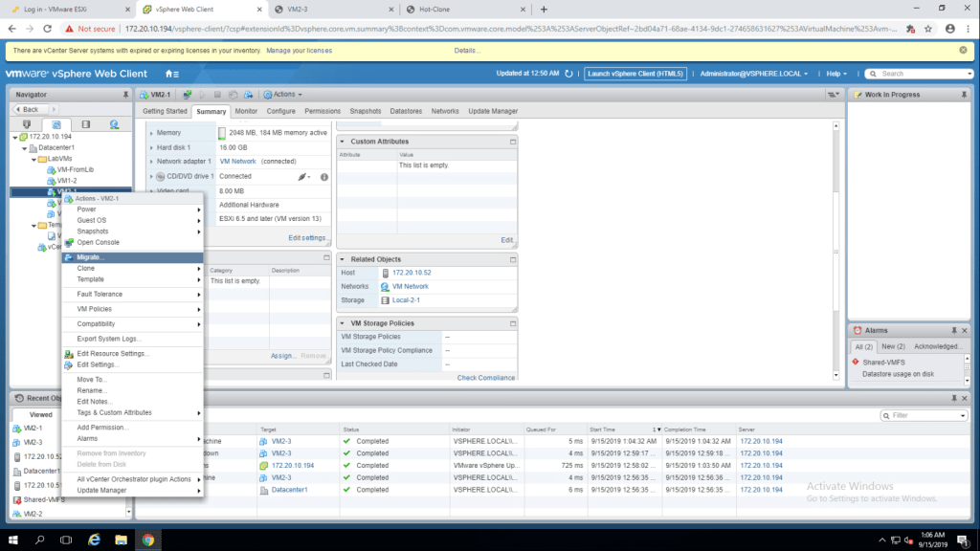Click the refresh icon next to Updated time

[x=568, y=74]
